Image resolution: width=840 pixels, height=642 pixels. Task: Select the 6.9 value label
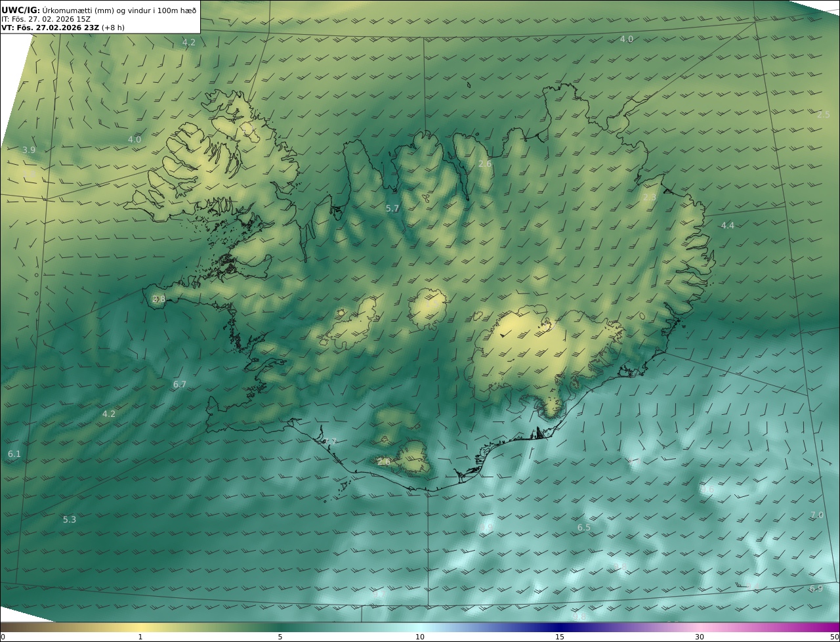coord(816,588)
